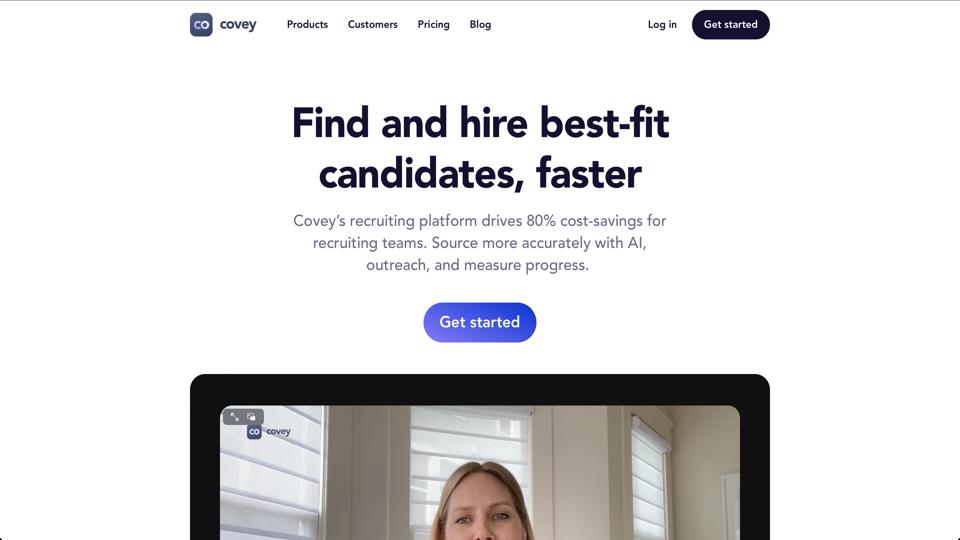Open the Customers nav item
The width and height of the screenshot is (960, 540).
tap(372, 24)
